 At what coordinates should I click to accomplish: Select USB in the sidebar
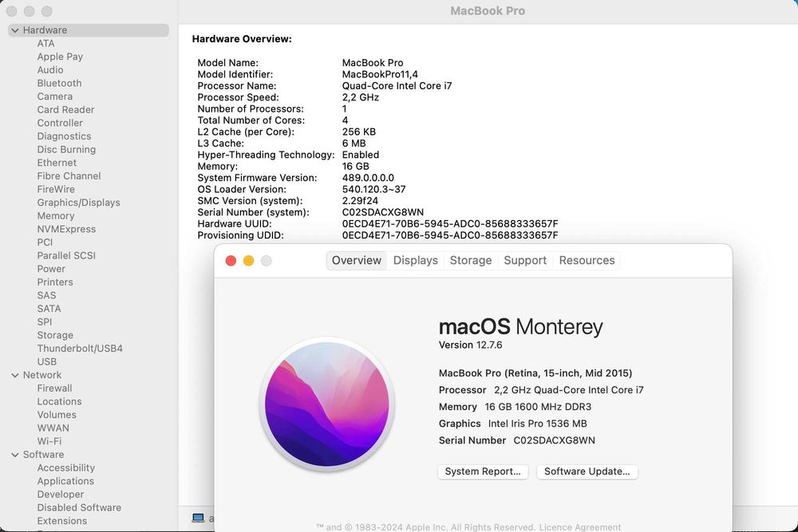pyautogui.click(x=47, y=361)
